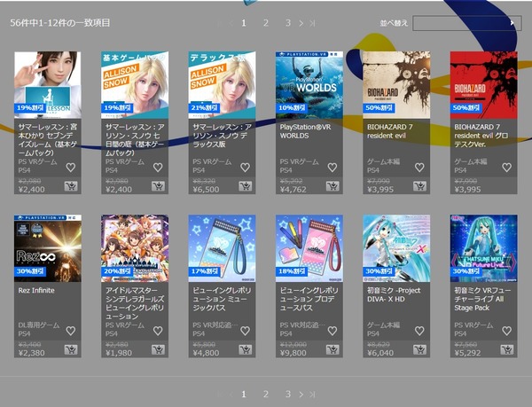Add Music Pass ¥4,800 to cart
The image size is (532, 407).
(246, 349)
